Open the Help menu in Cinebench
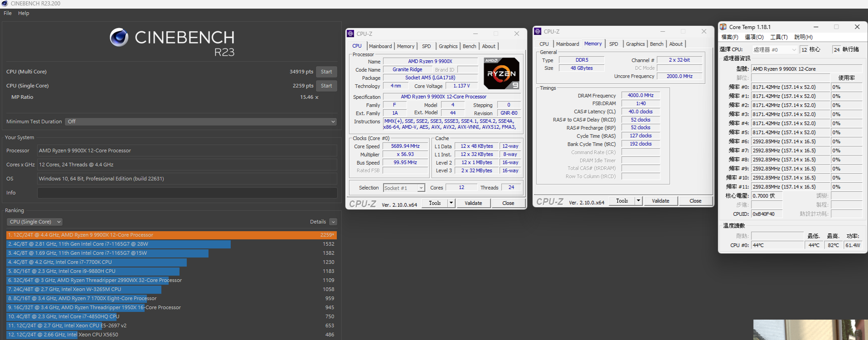This screenshot has width=868, height=340. (x=24, y=13)
